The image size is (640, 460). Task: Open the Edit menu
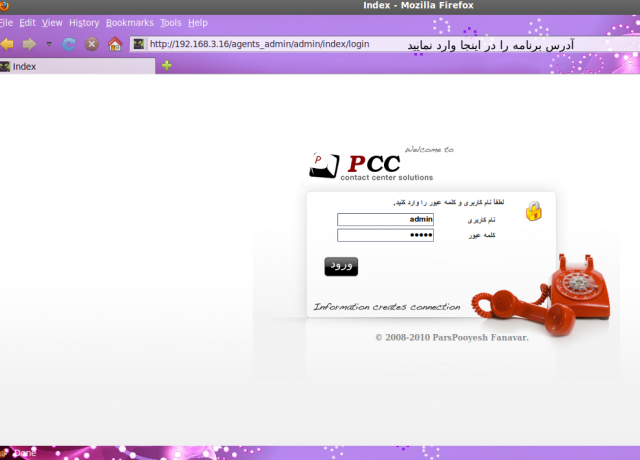(x=27, y=22)
